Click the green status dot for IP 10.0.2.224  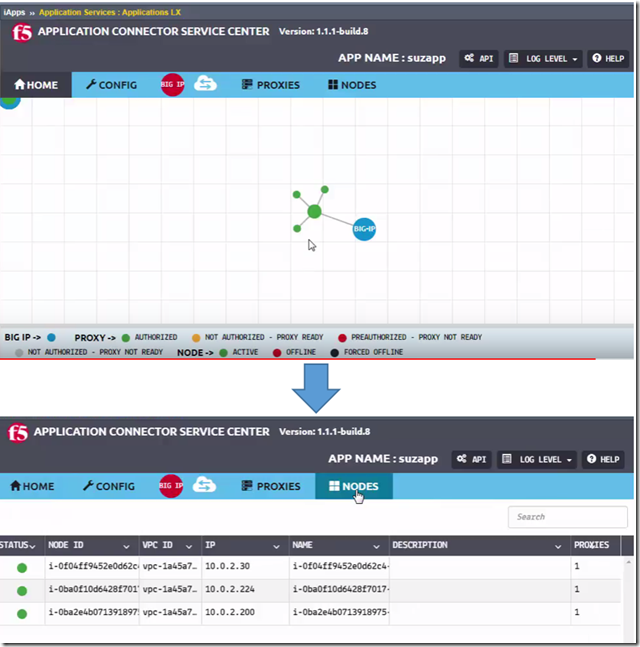pos(22,590)
